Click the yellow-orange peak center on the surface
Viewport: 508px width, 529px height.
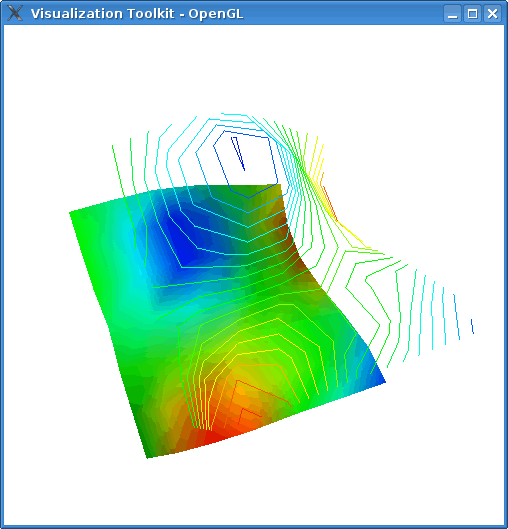[239, 390]
